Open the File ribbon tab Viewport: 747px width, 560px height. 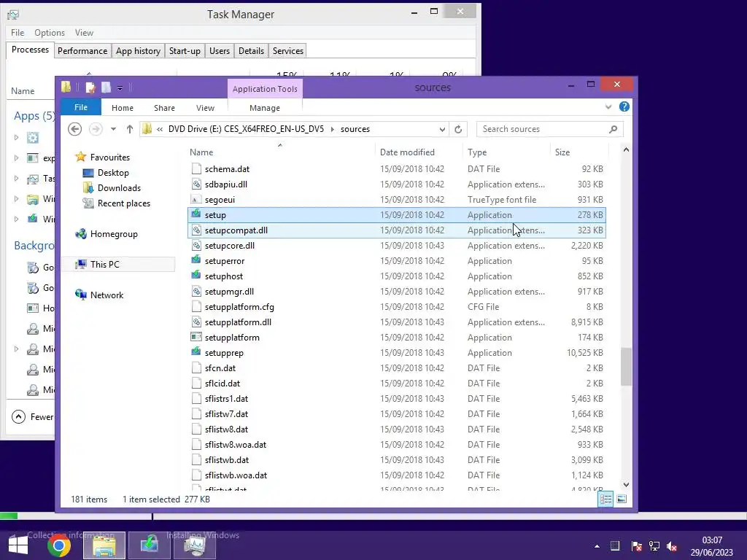click(x=81, y=107)
